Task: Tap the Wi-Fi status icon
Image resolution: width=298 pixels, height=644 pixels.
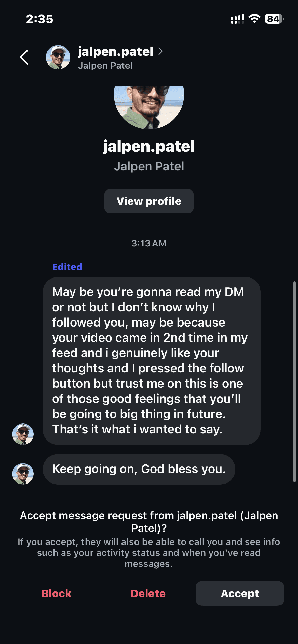Action: (254, 19)
